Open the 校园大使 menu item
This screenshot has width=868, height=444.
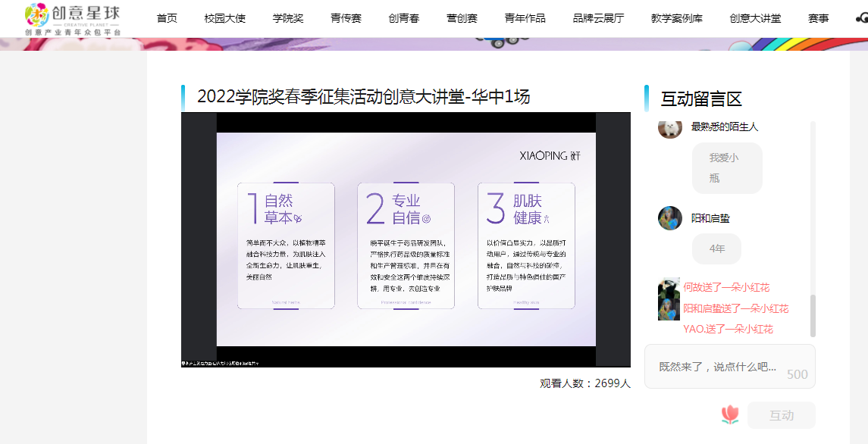[x=224, y=18]
